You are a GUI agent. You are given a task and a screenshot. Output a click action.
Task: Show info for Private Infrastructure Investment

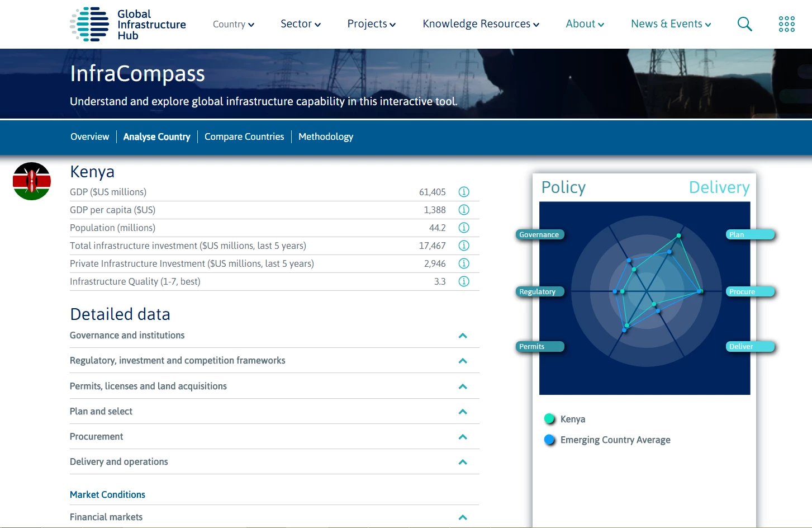point(464,263)
